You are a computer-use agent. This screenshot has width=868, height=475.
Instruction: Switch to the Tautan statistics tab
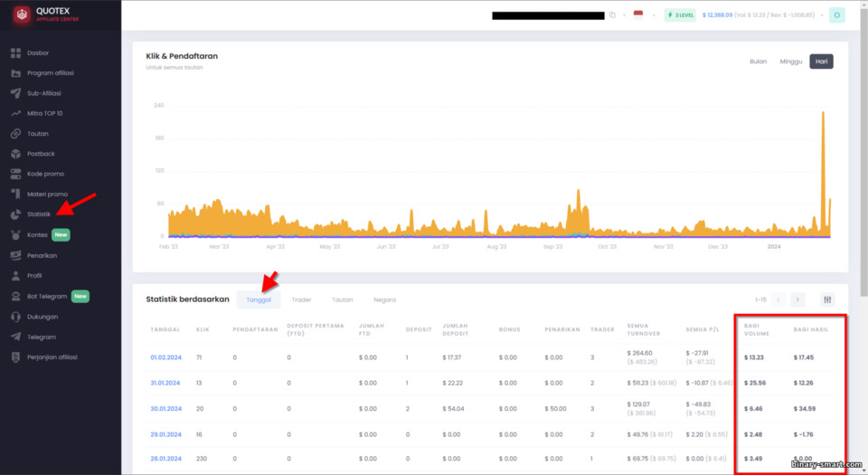342,299
